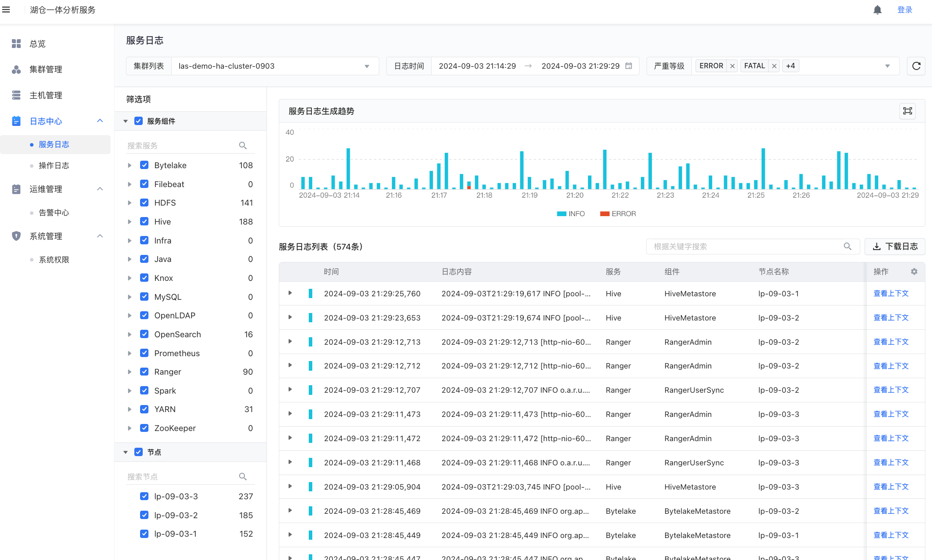Click 查看上下文 for row 21:28:45,449

click(891, 535)
